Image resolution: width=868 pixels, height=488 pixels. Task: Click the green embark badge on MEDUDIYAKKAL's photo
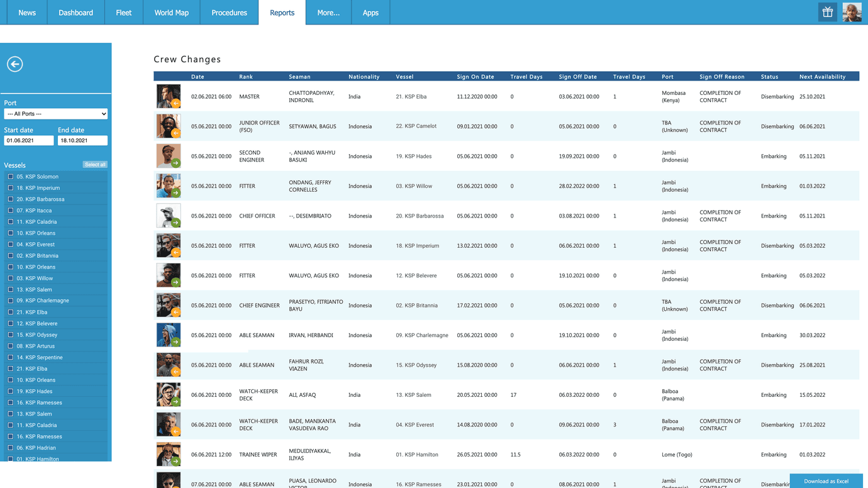pyautogui.click(x=176, y=462)
